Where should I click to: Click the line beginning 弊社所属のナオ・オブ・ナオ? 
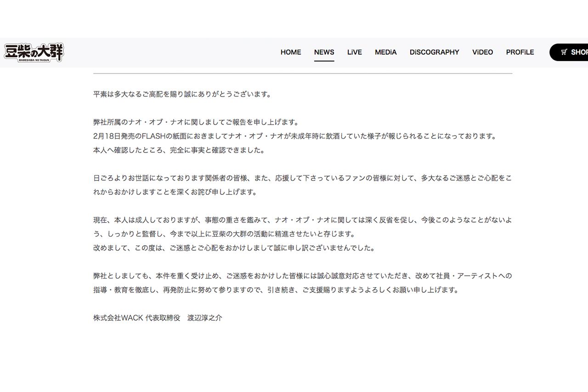point(196,122)
